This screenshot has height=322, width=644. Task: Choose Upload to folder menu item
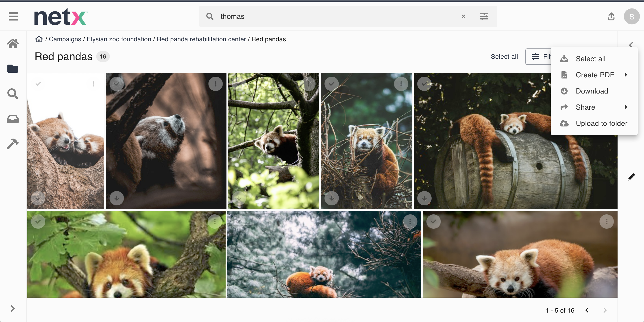tap(601, 123)
